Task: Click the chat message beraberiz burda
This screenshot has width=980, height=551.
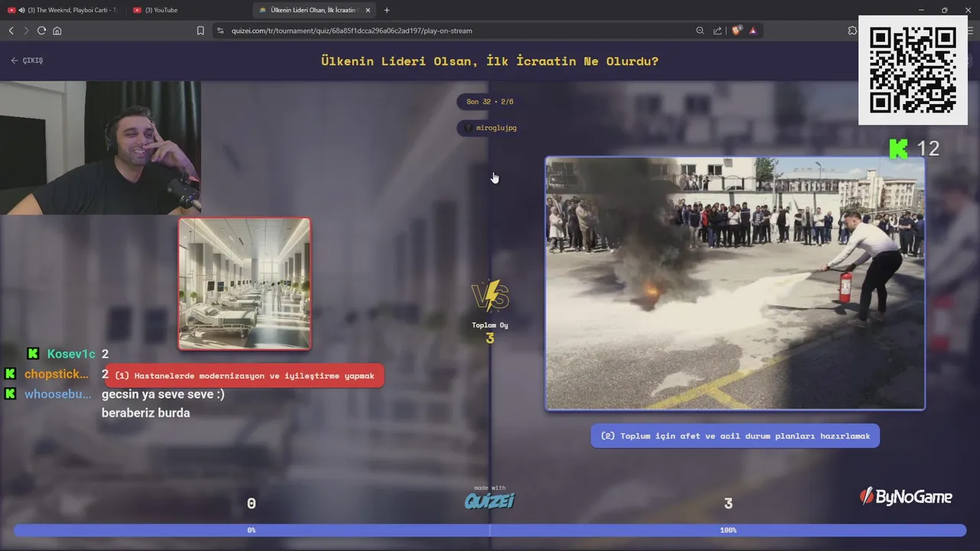Action: tap(145, 412)
